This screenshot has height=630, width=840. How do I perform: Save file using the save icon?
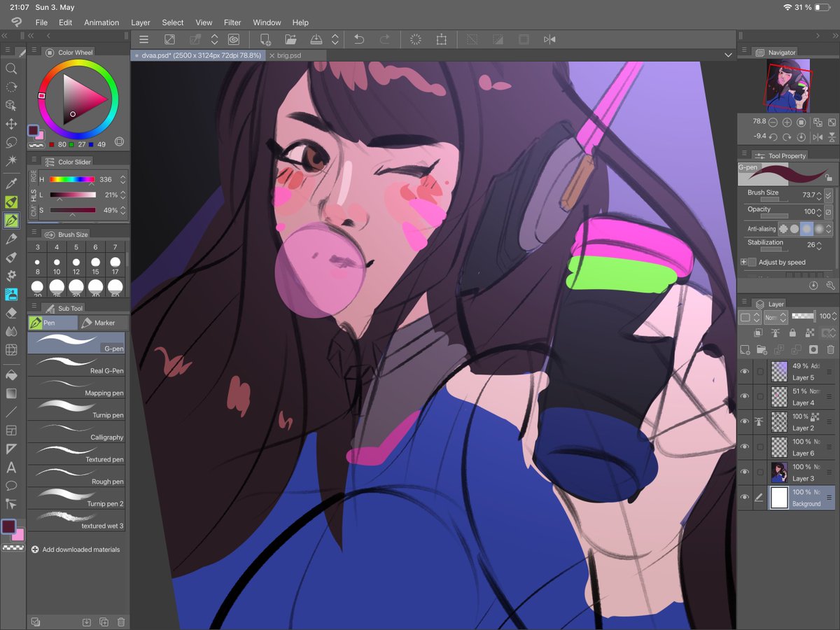316,40
